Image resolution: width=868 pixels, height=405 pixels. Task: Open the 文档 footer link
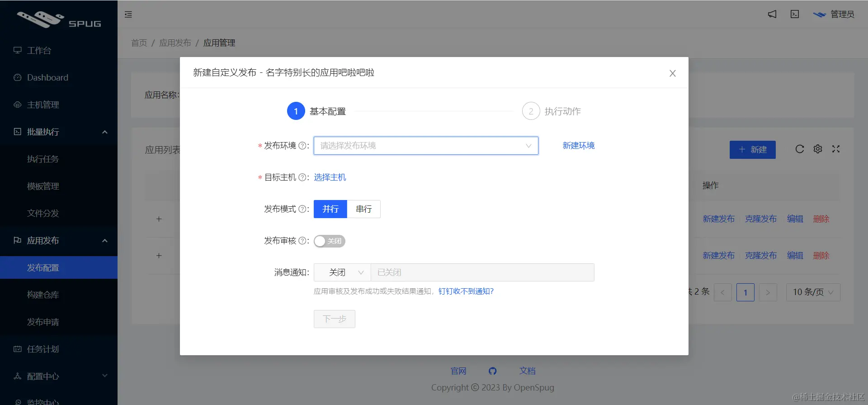tap(527, 371)
